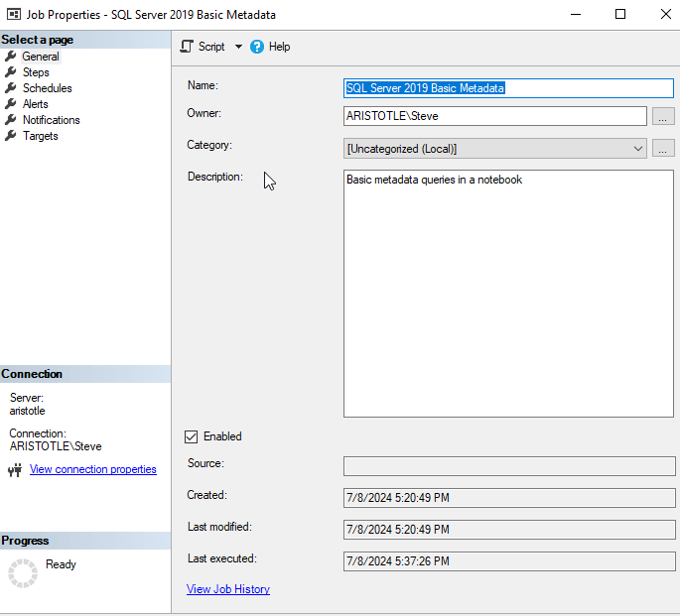Click the server name 'aristotle'
Screen dimensions: 680x616
click(x=28, y=411)
